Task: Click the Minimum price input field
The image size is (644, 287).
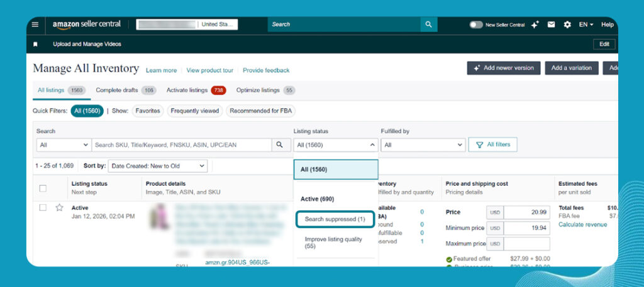Action: (526, 228)
